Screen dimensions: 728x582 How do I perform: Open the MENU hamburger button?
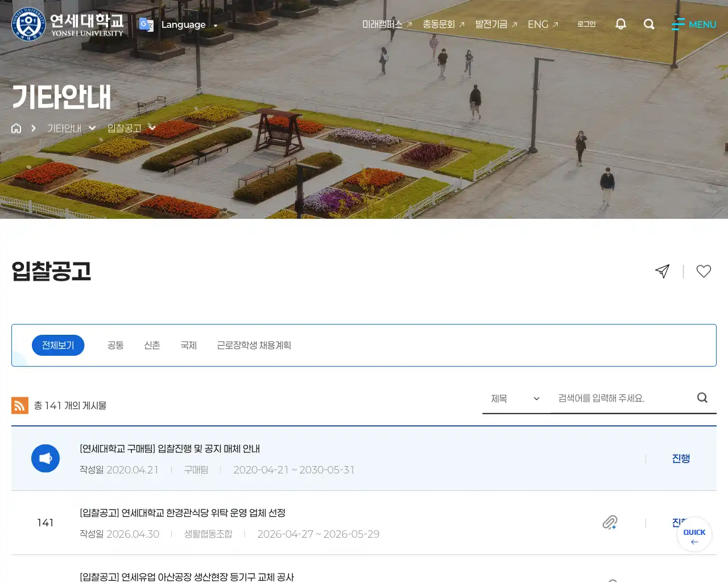click(693, 24)
